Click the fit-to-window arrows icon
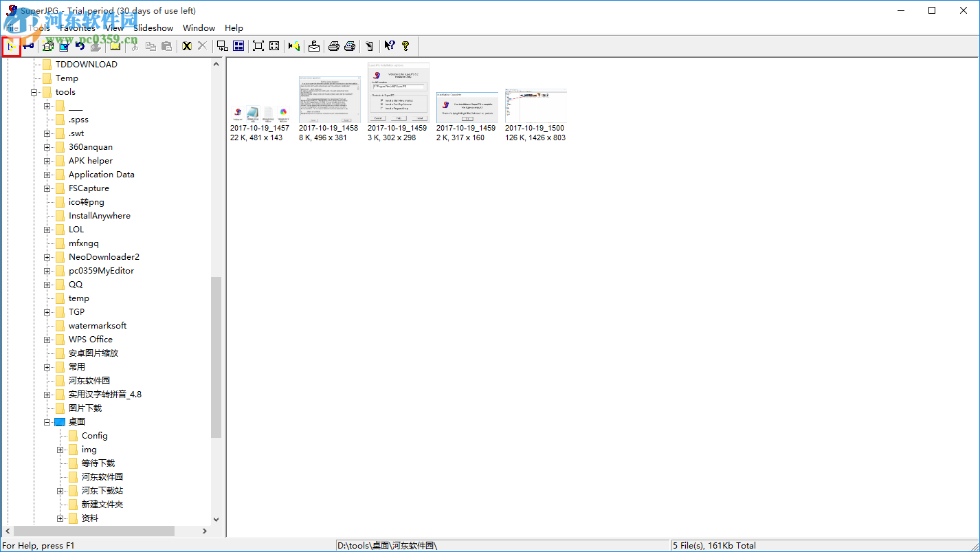Viewport: 980px width, 552px height. (x=274, y=46)
